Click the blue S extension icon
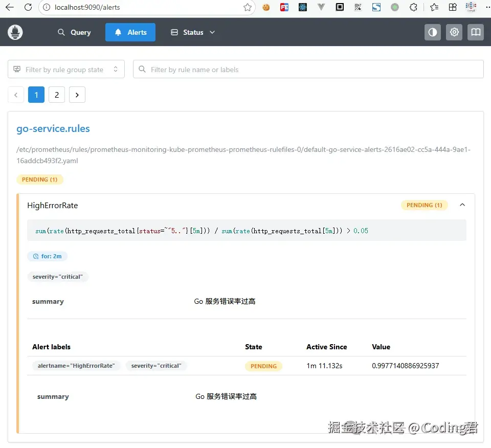 376,7
